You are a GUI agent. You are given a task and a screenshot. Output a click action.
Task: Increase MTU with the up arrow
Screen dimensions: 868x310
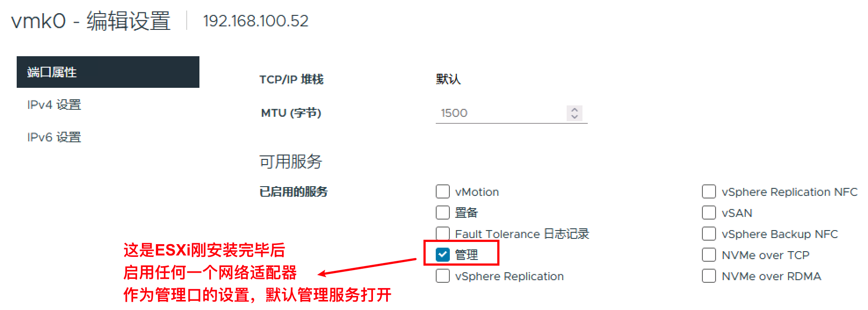[575, 110]
